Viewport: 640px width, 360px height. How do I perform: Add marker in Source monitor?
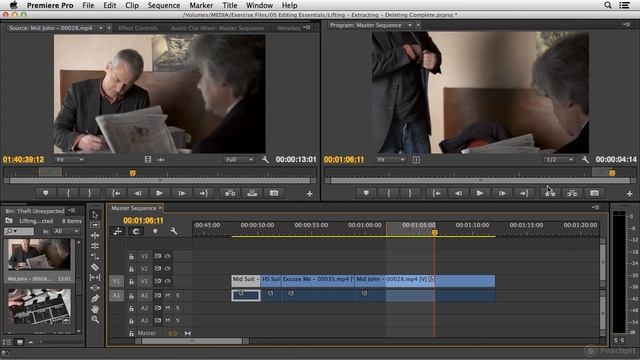(x=46, y=193)
